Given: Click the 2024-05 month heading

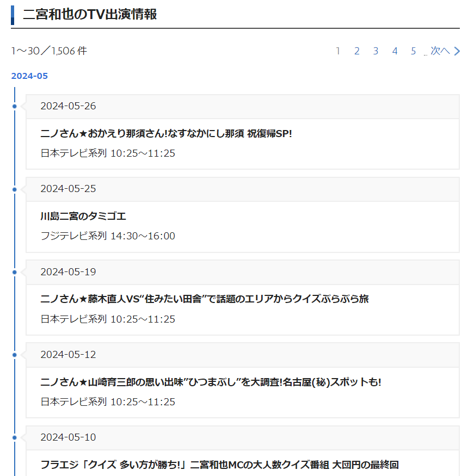Looking at the screenshot, I should click(29, 76).
